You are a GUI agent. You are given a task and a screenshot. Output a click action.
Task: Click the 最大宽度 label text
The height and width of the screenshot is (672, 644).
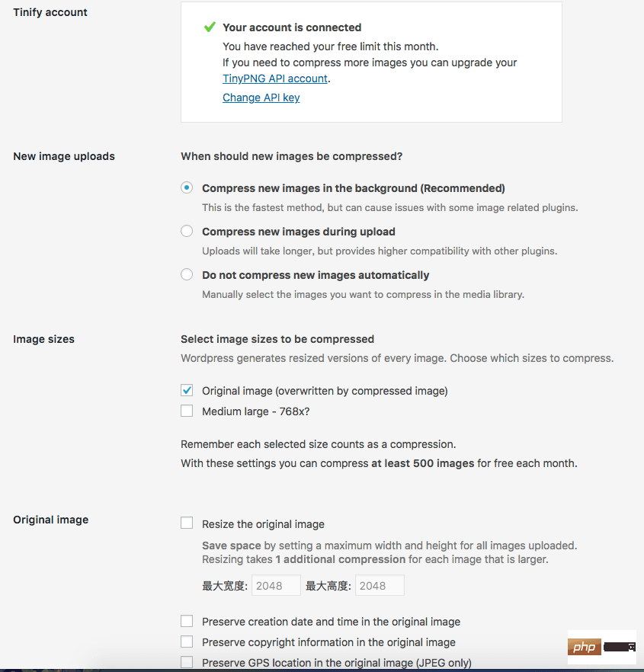point(224,586)
